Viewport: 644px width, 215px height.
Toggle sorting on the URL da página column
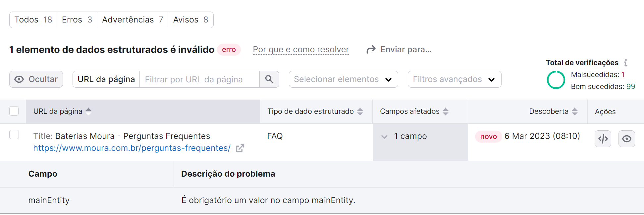tap(88, 111)
